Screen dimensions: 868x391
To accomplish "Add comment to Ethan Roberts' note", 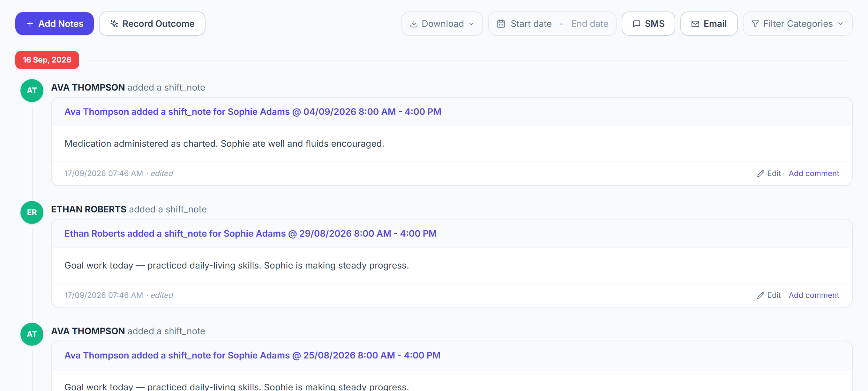I will (x=813, y=295).
